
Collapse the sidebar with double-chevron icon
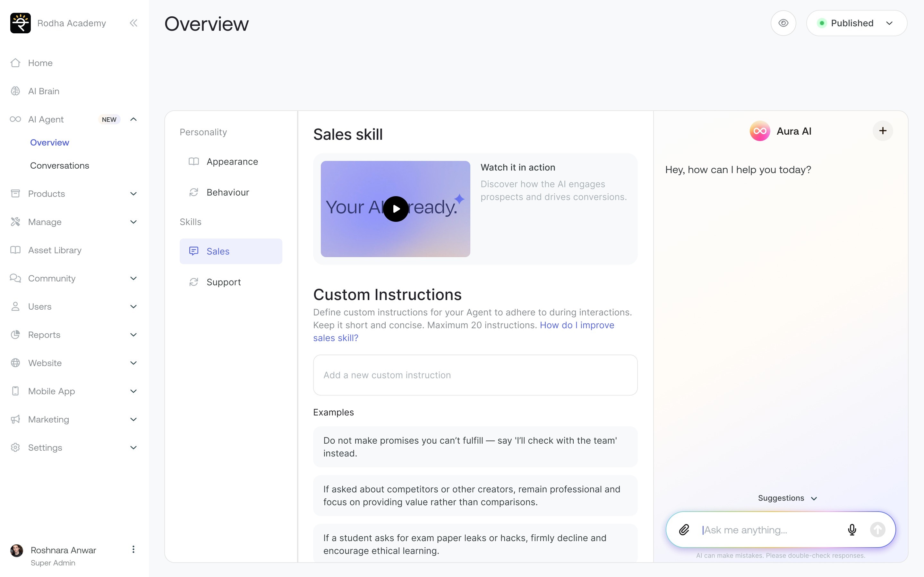133,23
